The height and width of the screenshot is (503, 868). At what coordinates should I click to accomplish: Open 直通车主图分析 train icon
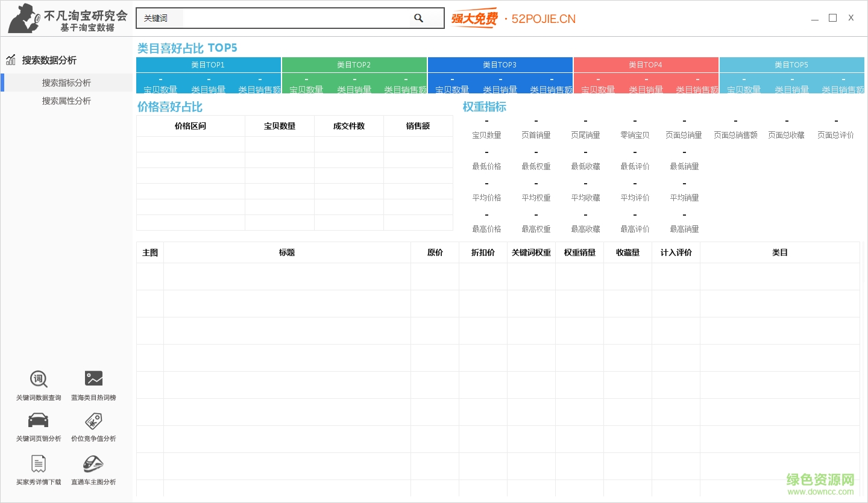click(x=93, y=464)
